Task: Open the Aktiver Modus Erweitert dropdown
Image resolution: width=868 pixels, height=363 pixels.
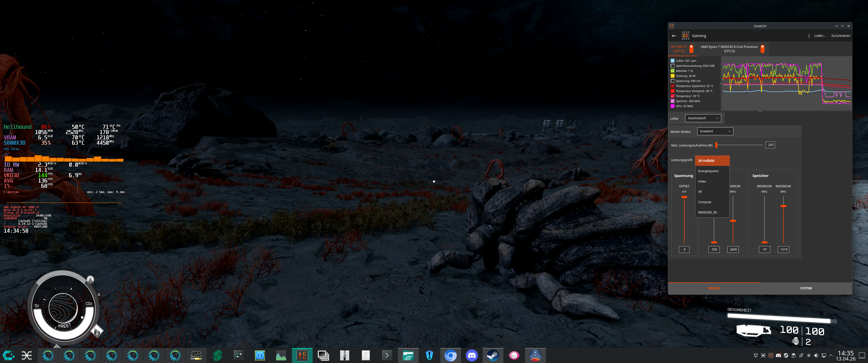Action: pyautogui.click(x=715, y=131)
